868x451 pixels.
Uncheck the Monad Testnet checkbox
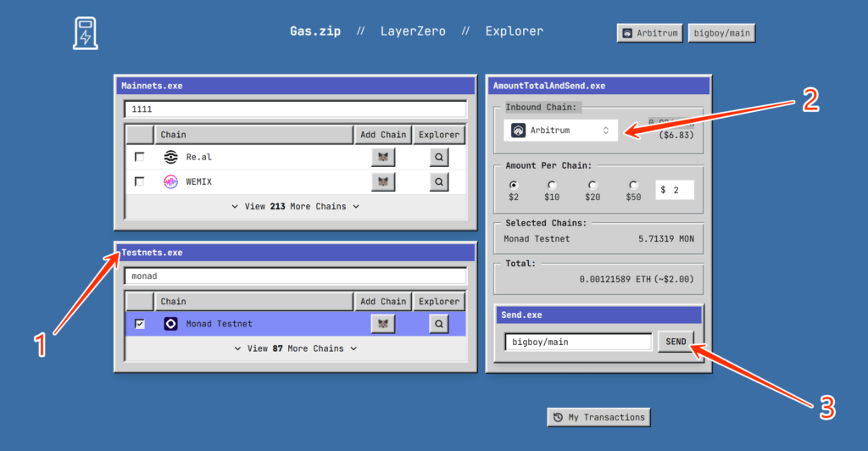(140, 324)
